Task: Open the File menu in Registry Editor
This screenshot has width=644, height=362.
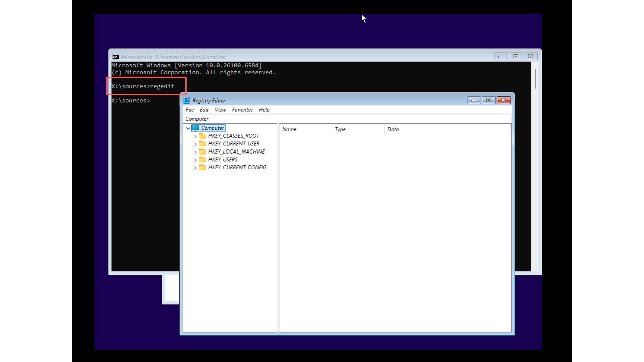Action: pyautogui.click(x=190, y=110)
